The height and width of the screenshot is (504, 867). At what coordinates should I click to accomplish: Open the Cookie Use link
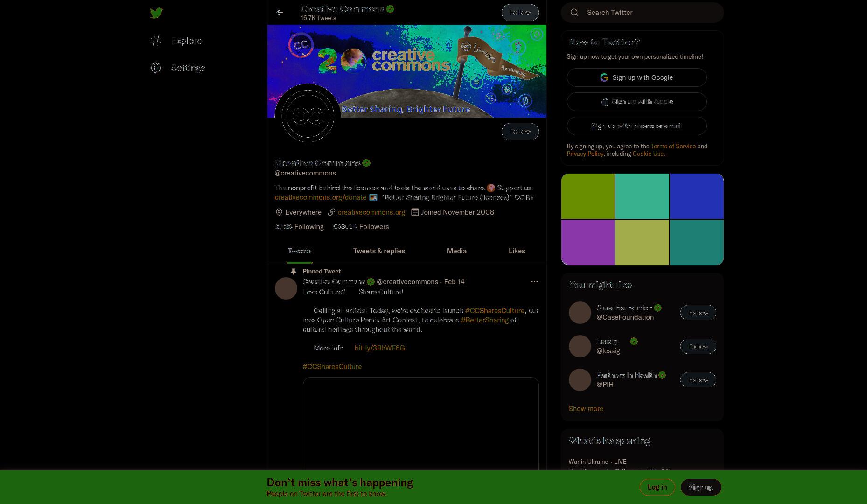point(648,154)
